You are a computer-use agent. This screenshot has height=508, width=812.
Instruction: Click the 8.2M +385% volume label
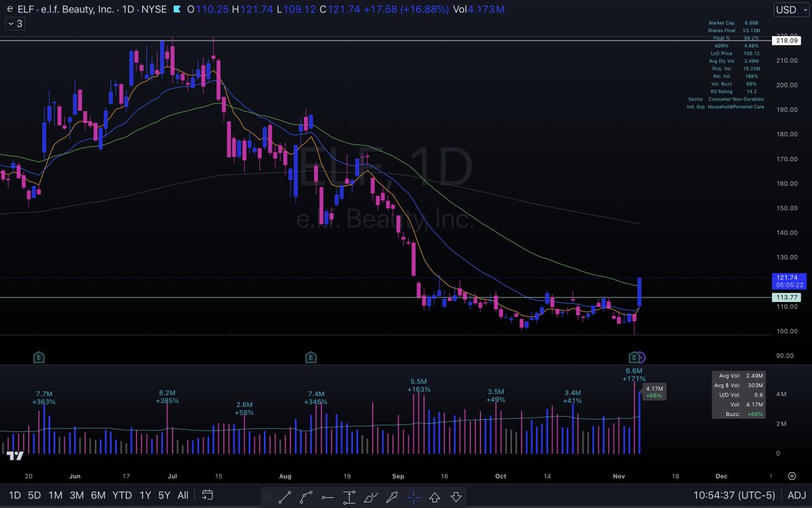point(167,397)
